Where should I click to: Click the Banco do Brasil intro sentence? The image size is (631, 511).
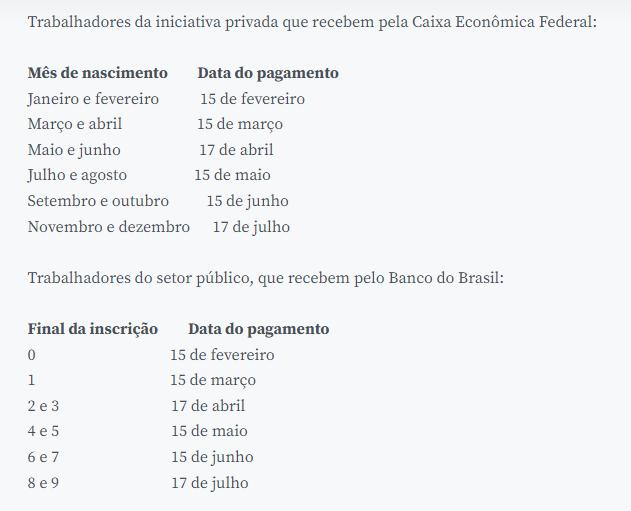(x=266, y=278)
